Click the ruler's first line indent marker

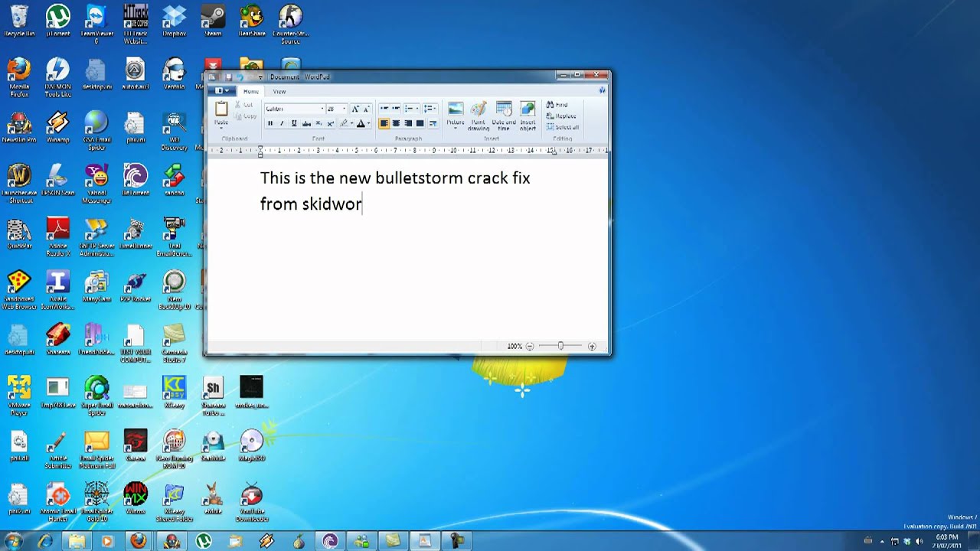click(260, 148)
